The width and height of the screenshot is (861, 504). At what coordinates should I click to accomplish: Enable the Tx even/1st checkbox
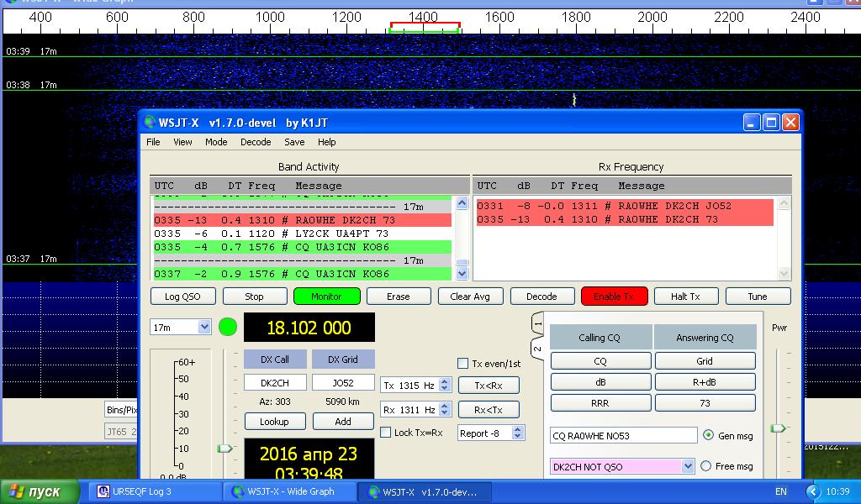[x=462, y=364]
